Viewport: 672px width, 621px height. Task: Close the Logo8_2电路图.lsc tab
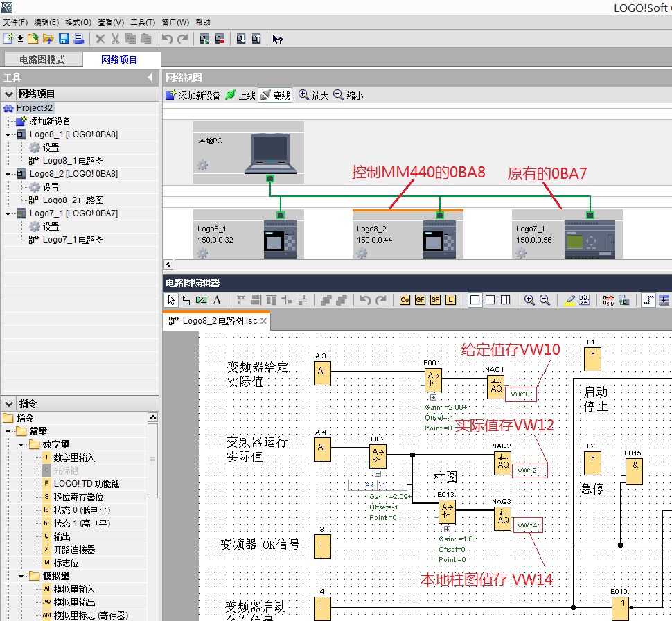point(264,321)
